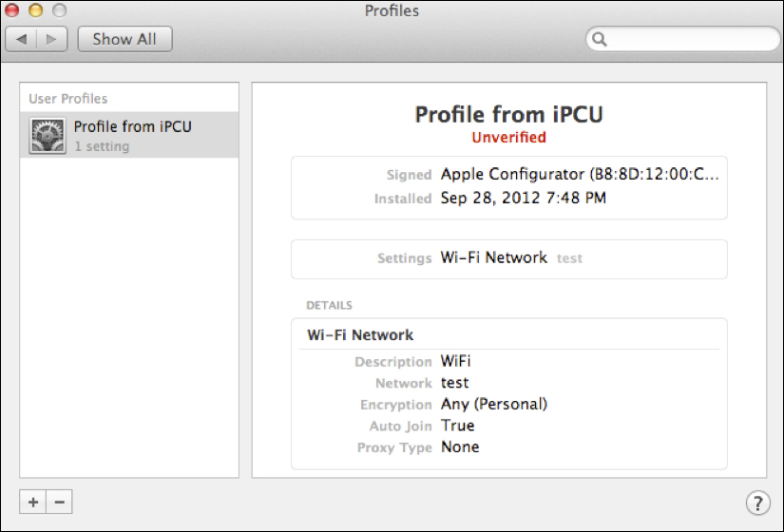Select Profile from iPCU in the sidebar

129,135
